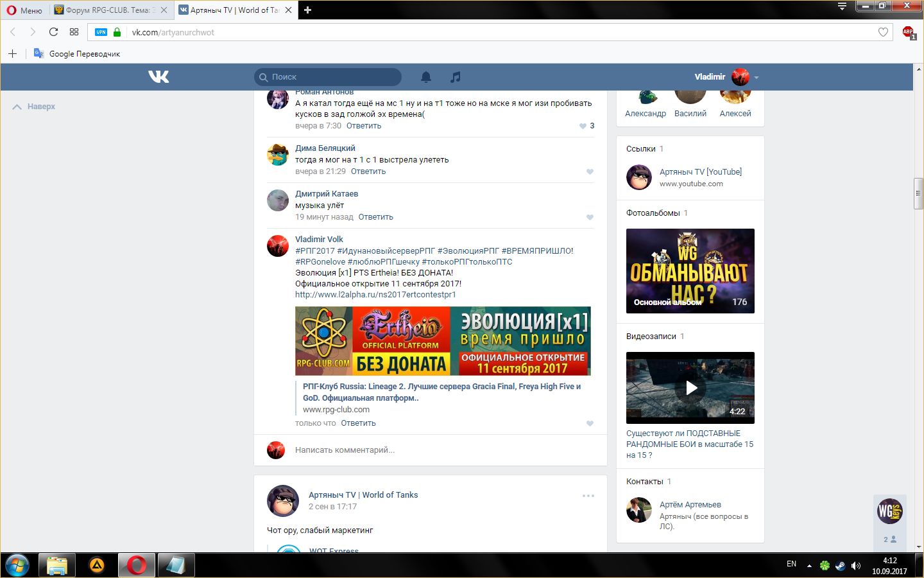Open member Василий in subscribers
The width and height of the screenshot is (924, 578).
690,114
